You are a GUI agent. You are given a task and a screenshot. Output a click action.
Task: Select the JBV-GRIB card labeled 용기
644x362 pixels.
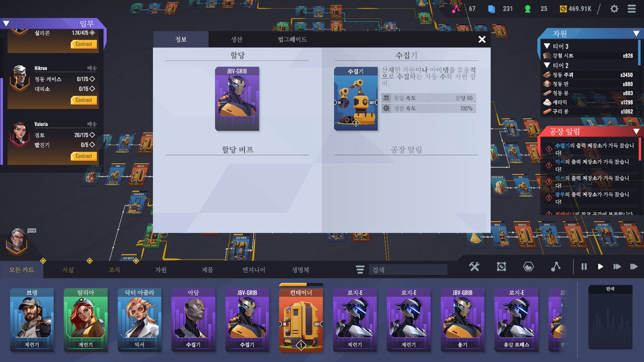463,320
